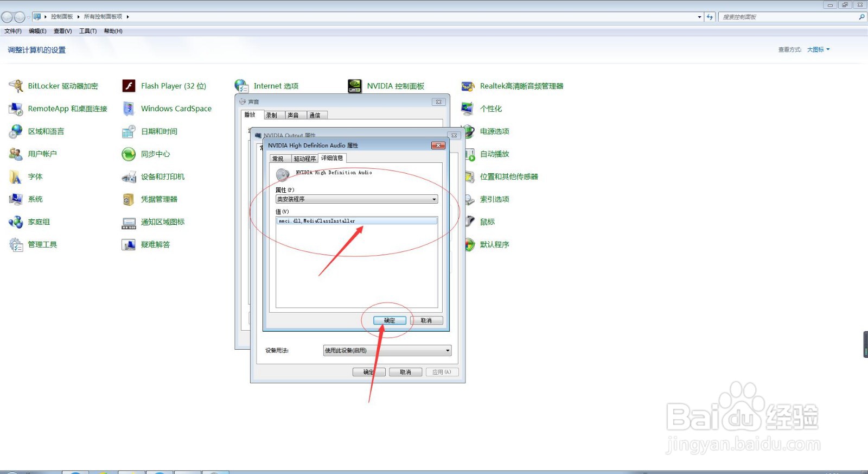Open RemoteApp 和桌面连接 icon
The height and width of the screenshot is (474, 868).
pos(16,109)
